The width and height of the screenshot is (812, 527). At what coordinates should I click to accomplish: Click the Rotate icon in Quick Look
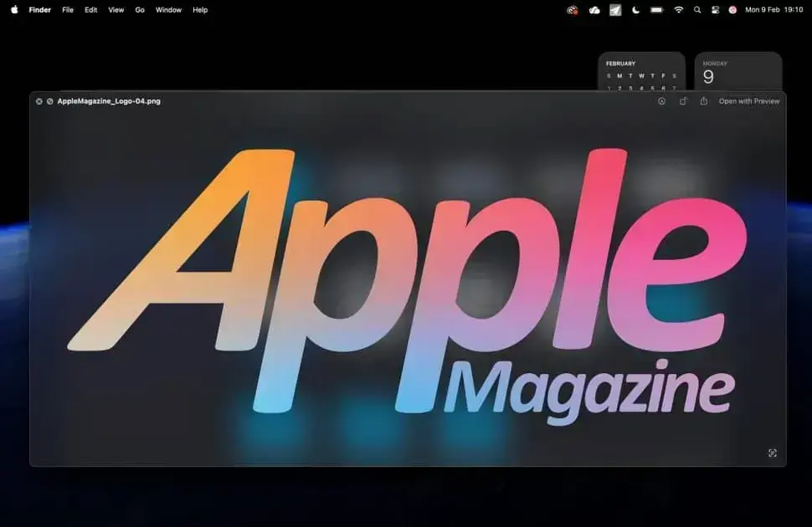pos(683,101)
